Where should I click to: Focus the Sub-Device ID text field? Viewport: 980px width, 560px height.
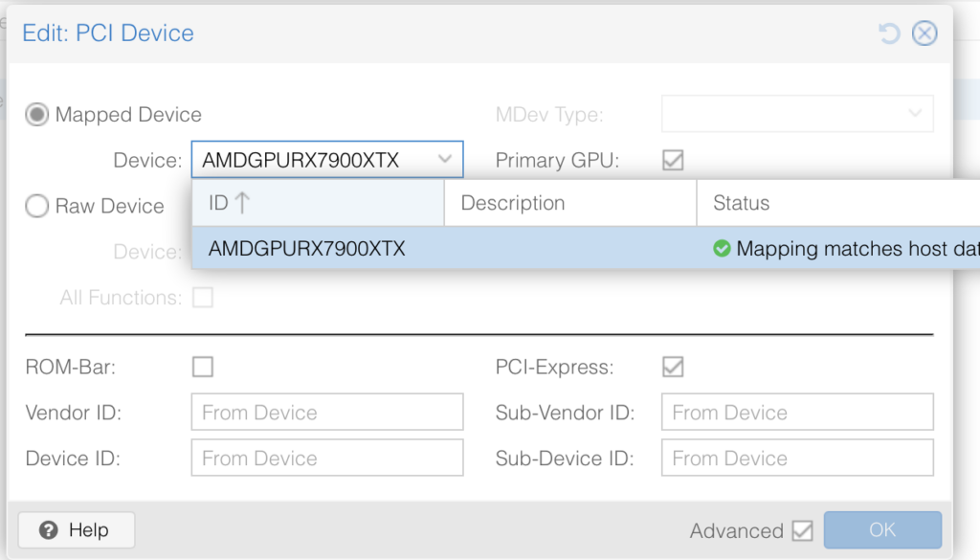tap(797, 459)
